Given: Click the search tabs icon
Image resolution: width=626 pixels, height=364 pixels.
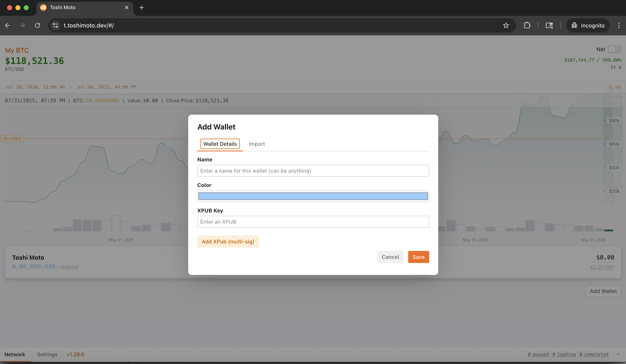Looking at the screenshot, I should tap(549, 25).
